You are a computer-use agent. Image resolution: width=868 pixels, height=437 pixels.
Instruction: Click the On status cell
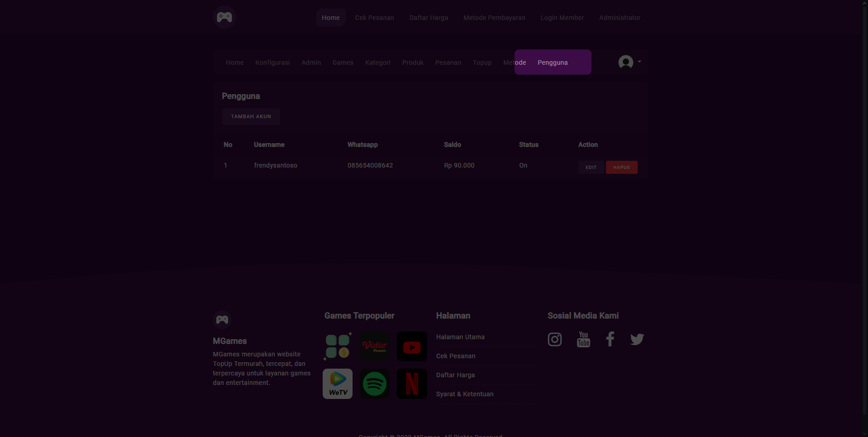523,165
